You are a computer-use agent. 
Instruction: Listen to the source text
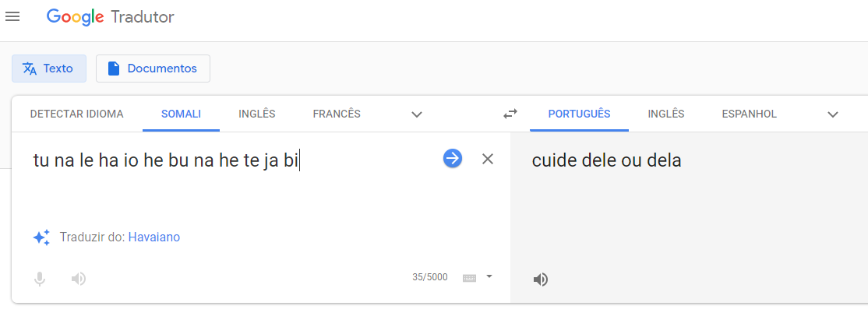pos(79,278)
